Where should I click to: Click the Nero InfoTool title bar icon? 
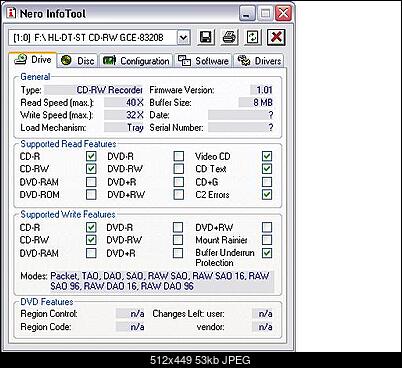point(12,13)
